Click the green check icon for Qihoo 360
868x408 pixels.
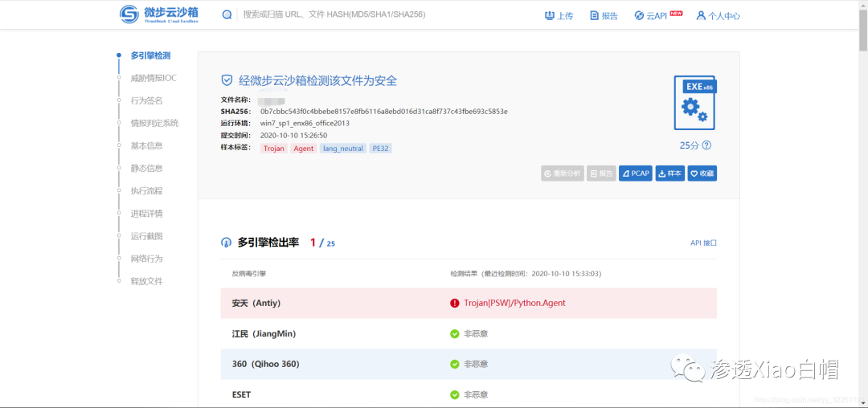[454, 365]
